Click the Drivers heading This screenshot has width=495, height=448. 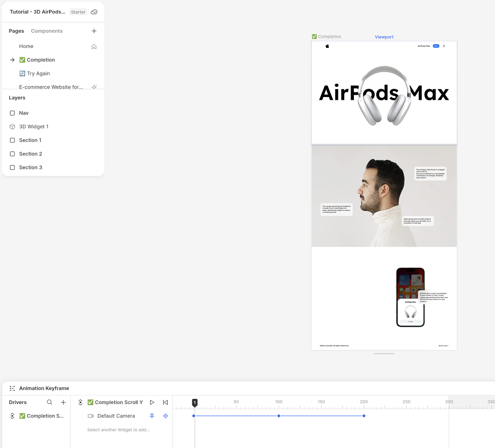(x=18, y=402)
